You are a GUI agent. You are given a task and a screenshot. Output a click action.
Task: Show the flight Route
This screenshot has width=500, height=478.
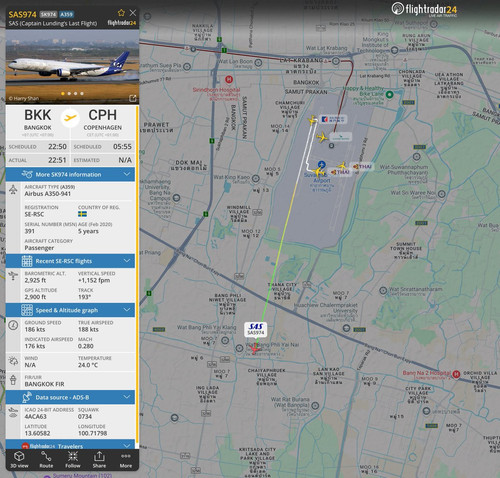click(46, 459)
